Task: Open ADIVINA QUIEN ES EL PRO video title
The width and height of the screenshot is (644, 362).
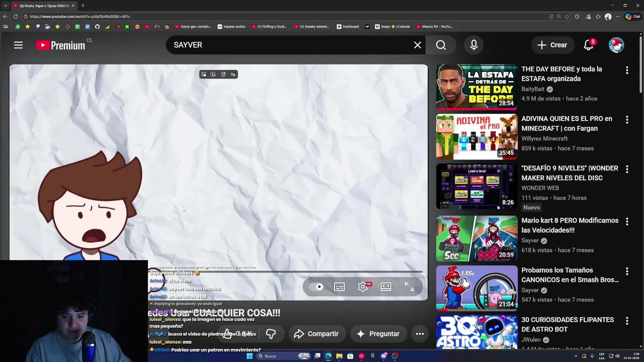Action: click(x=567, y=124)
